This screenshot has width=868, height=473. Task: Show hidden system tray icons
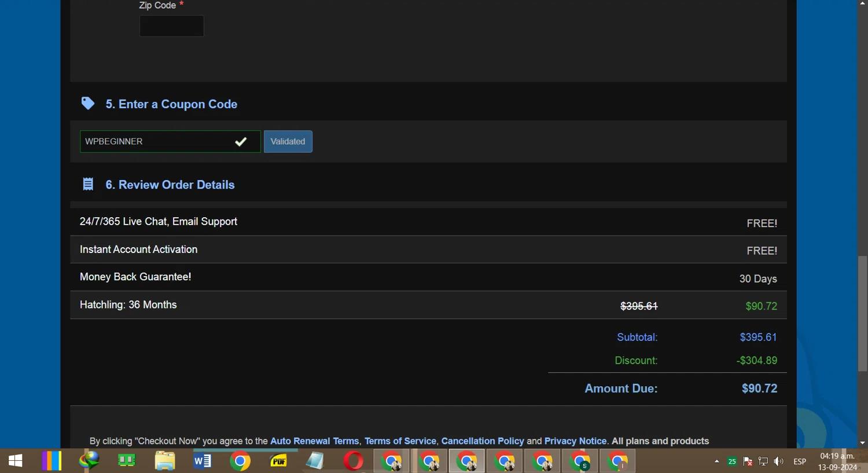716,461
